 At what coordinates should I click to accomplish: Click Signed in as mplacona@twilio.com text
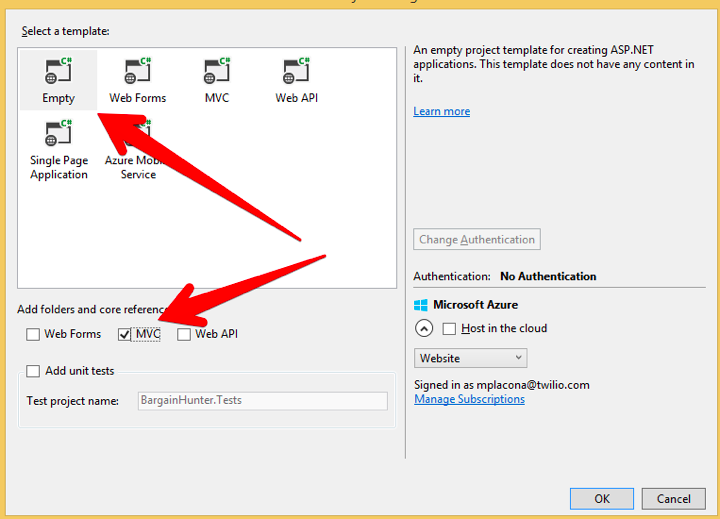[x=502, y=385]
